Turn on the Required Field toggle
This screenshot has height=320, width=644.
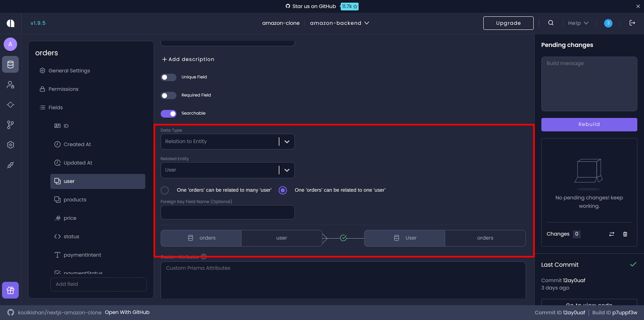(168, 95)
